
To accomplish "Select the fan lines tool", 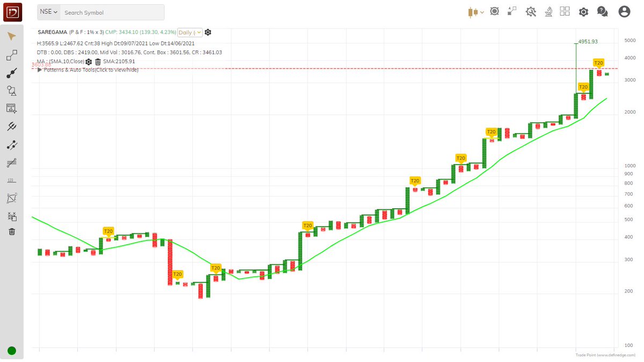I will tap(12, 162).
